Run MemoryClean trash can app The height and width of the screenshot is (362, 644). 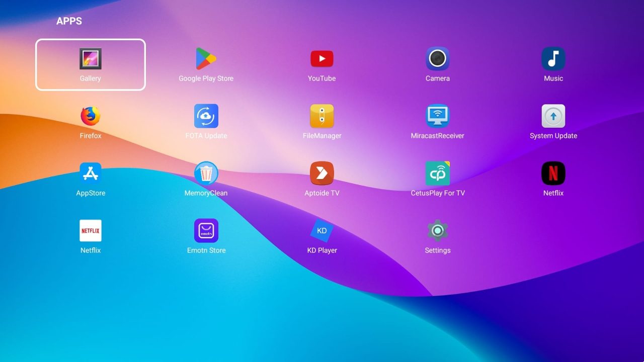[206, 174]
